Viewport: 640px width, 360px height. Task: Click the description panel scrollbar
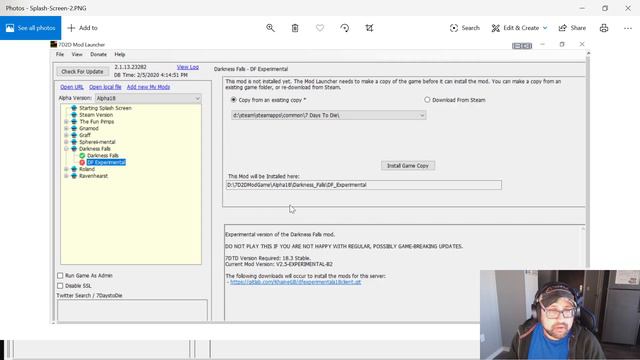[x=583, y=247]
